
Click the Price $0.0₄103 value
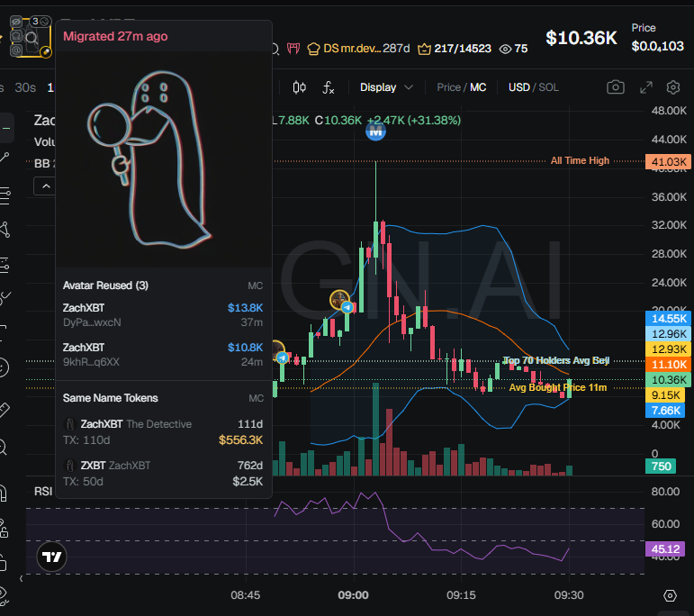point(657,46)
